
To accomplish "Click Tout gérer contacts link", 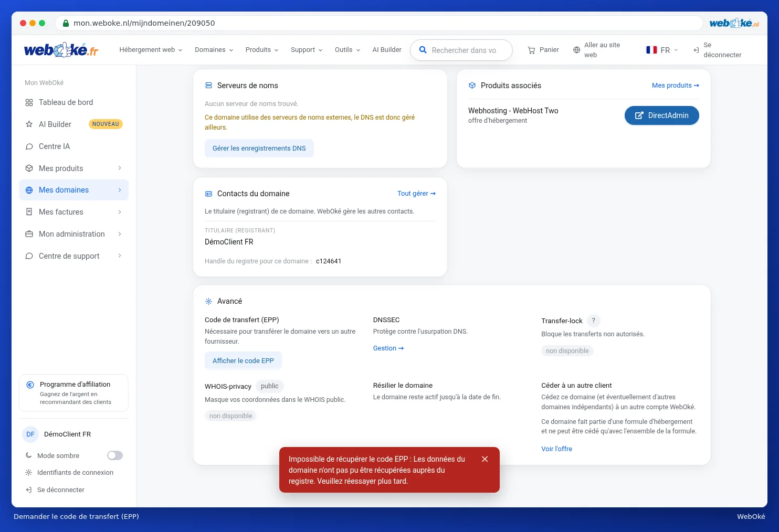I will 416,194.
